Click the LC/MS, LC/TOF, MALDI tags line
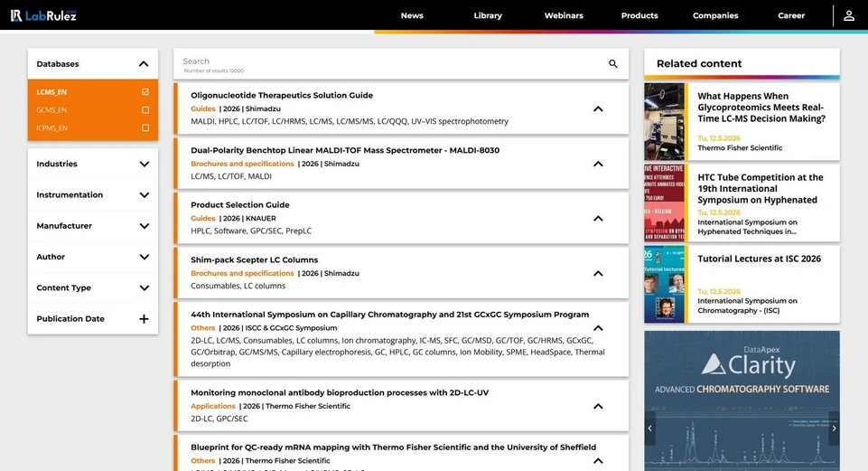Image resolution: width=868 pixels, height=471 pixels. tap(231, 176)
